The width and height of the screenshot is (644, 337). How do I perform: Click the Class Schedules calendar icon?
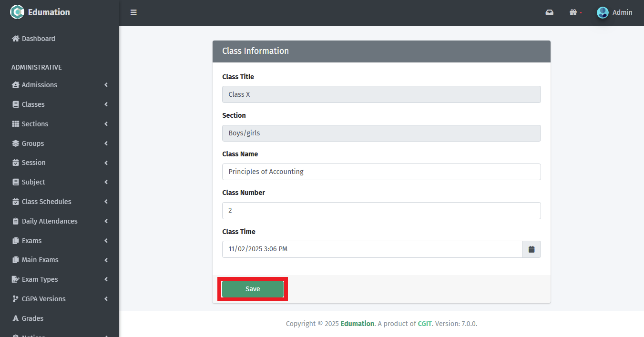pyautogui.click(x=16, y=202)
